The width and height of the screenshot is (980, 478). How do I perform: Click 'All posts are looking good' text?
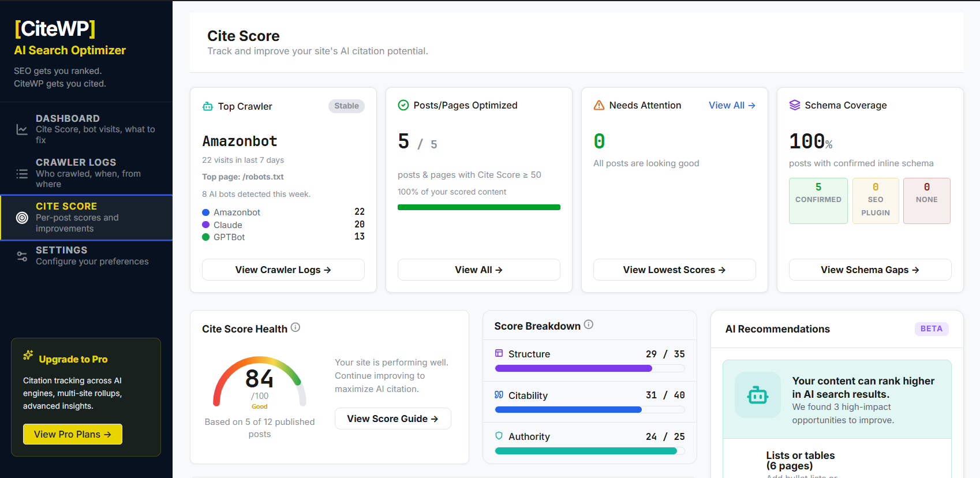tap(646, 163)
